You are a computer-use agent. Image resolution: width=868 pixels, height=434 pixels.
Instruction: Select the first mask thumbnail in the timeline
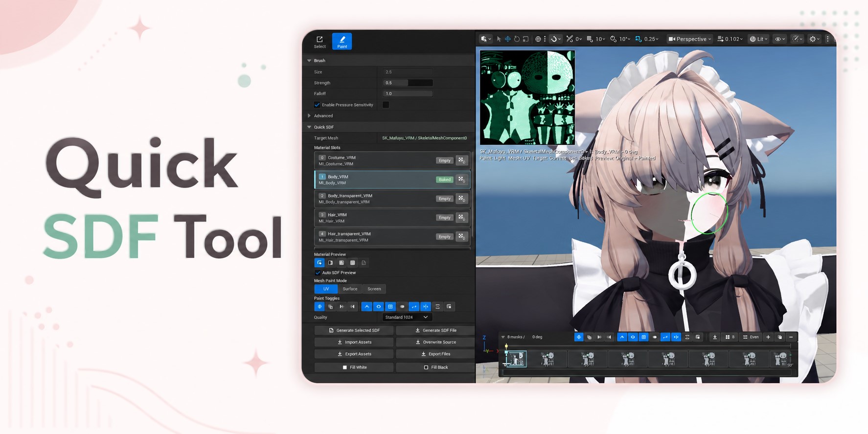[515, 359]
